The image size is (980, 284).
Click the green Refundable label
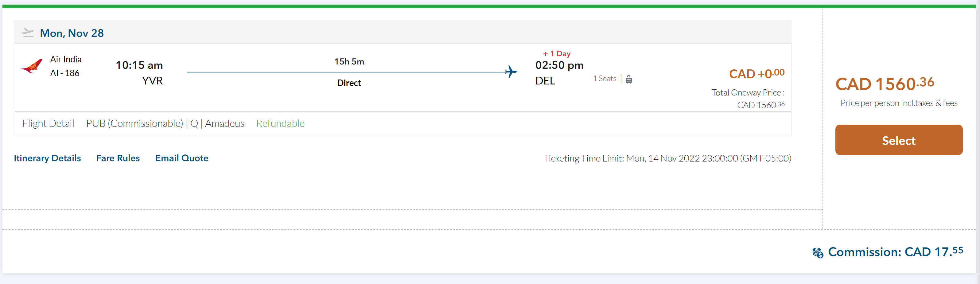(280, 123)
